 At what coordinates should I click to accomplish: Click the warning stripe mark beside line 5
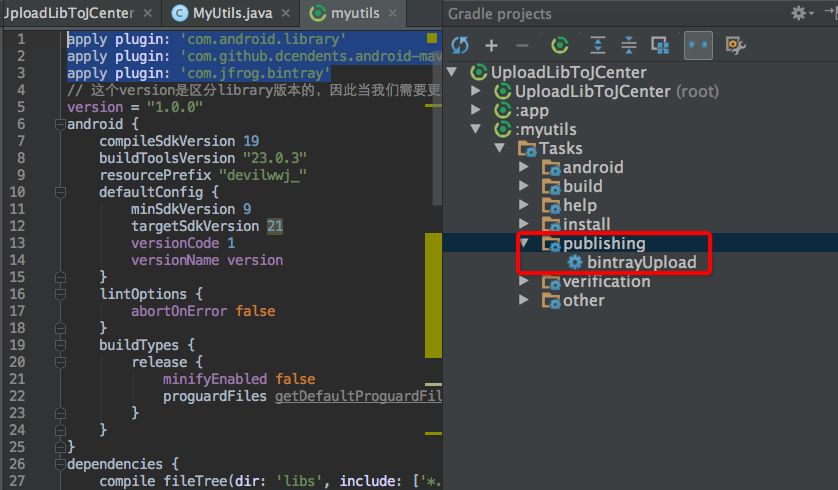click(433, 106)
